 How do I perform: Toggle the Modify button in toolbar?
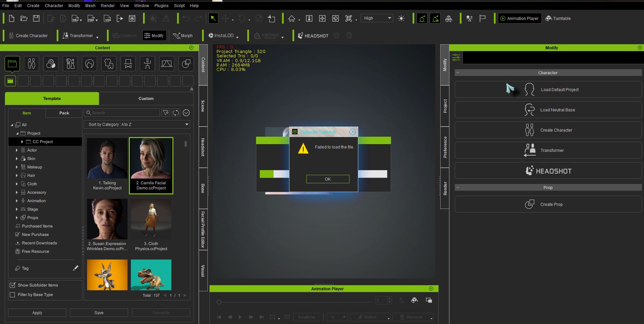154,35
